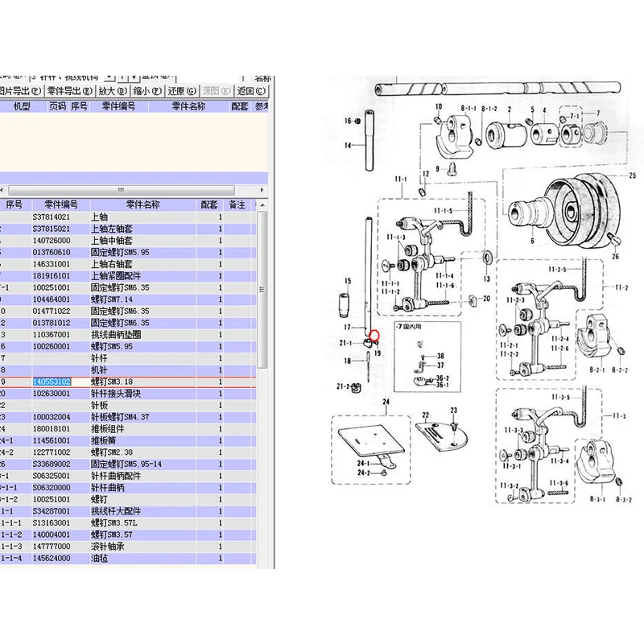Select the row 螺钉SM2.38
The height and width of the screenshot is (644, 644).
tap(128, 452)
